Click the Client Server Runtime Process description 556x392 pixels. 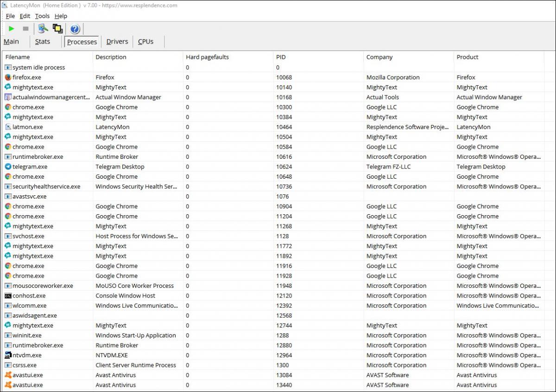[x=136, y=365]
